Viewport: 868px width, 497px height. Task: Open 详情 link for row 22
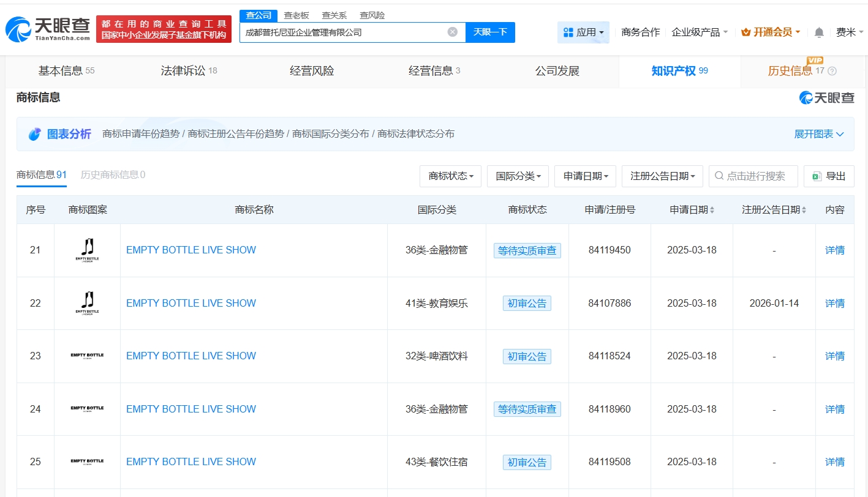pos(834,303)
